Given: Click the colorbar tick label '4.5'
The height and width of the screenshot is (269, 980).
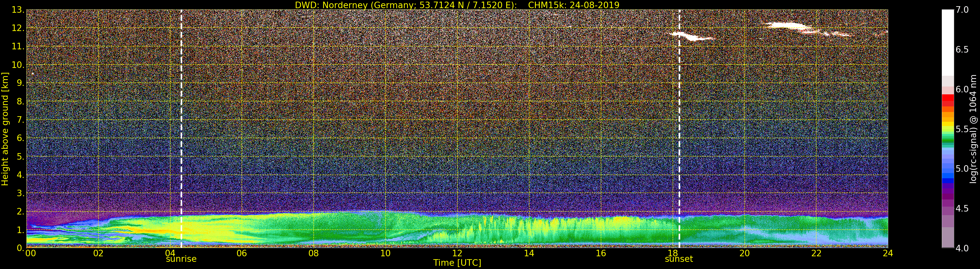Looking at the screenshot, I should point(962,209).
